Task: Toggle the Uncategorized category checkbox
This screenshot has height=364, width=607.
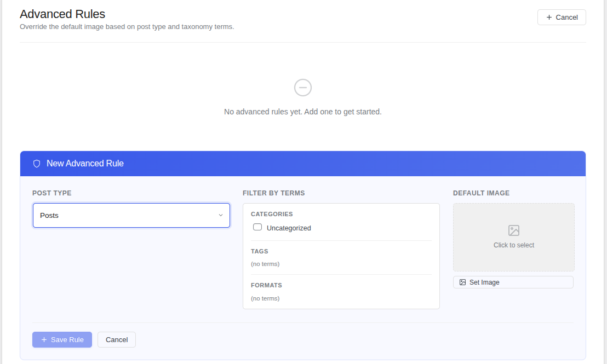Action: pyautogui.click(x=257, y=227)
